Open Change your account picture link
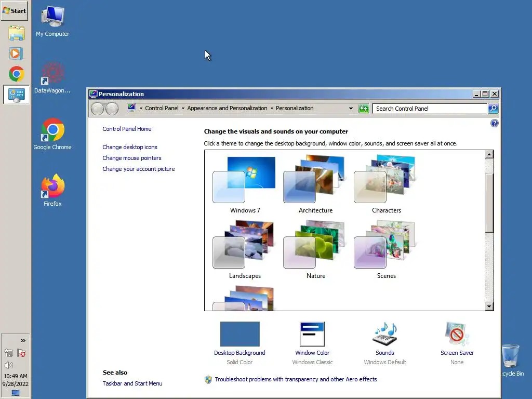This screenshot has width=532, height=399. (x=138, y=169)
